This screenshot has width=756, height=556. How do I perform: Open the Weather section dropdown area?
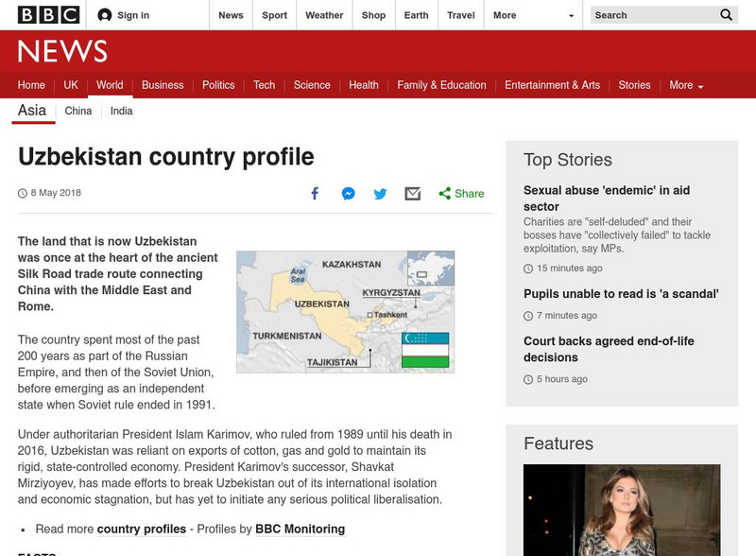click(x=323, y=15)
